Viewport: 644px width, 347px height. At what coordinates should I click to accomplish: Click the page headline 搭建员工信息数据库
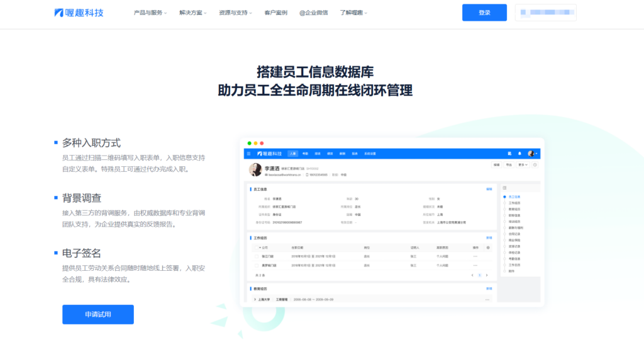pyautogui.click(x=315, y=72)
